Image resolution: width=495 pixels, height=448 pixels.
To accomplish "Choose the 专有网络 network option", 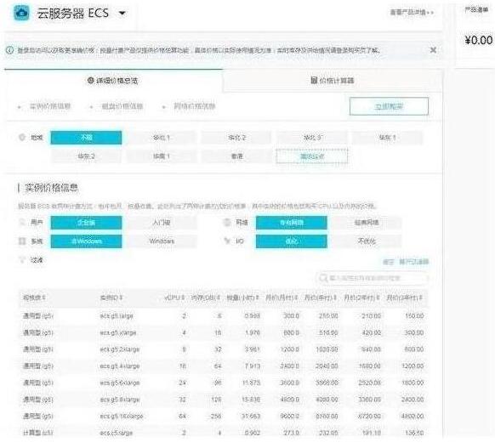I will [x=292, y=223].
